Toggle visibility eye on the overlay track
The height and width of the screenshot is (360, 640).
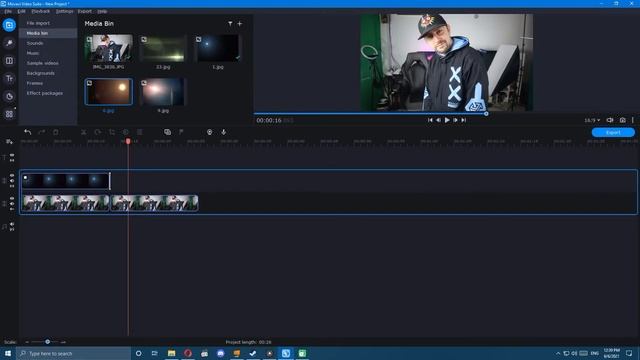click(12, 176)
